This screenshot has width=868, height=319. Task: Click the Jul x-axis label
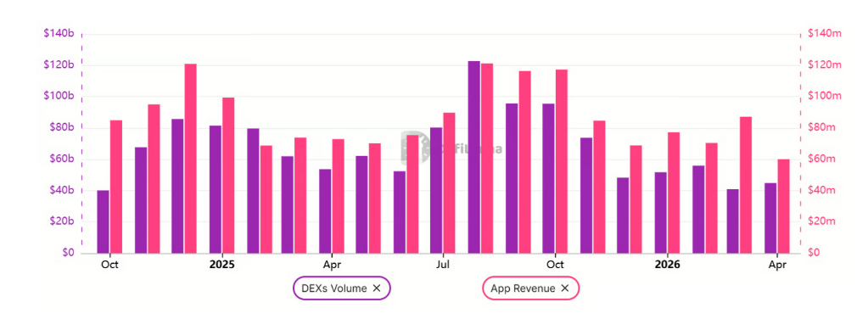pyautogui.click(x=443, y=265)
